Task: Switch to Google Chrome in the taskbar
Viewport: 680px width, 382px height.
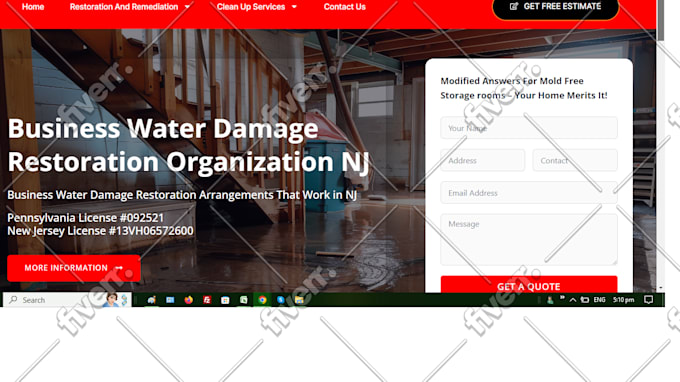Action: pos(262,300)
